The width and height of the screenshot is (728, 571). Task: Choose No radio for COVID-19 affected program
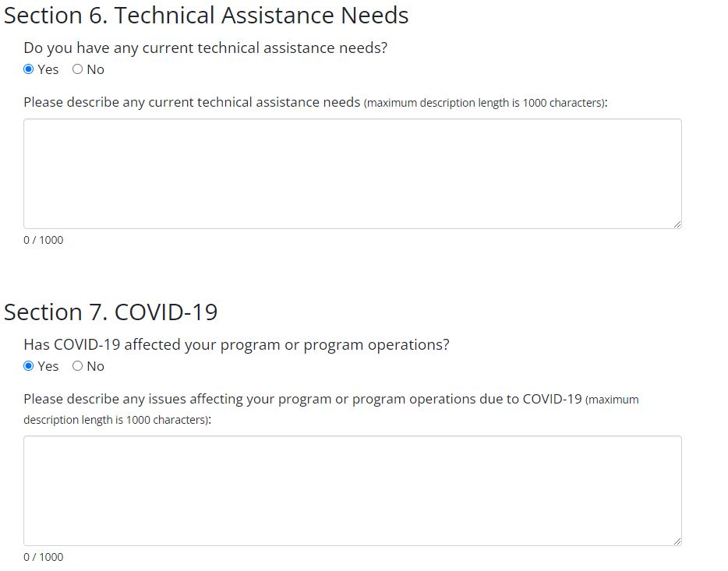77,366
